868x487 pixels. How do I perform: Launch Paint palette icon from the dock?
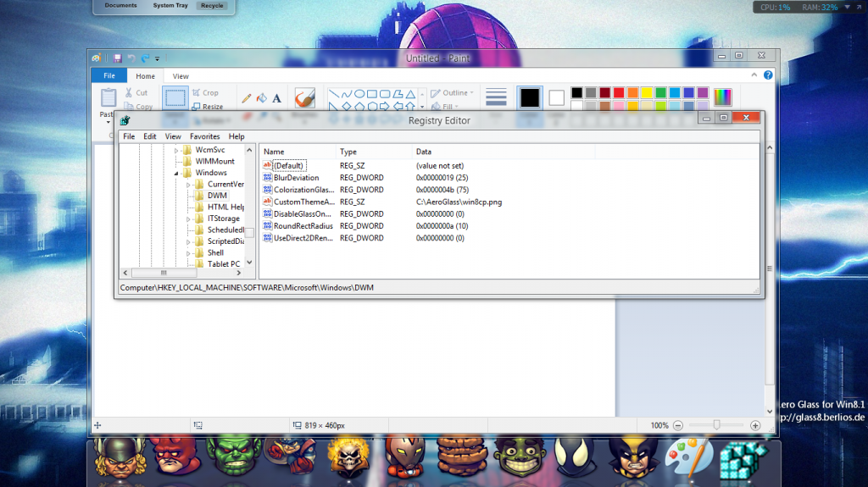coord(687,457)
